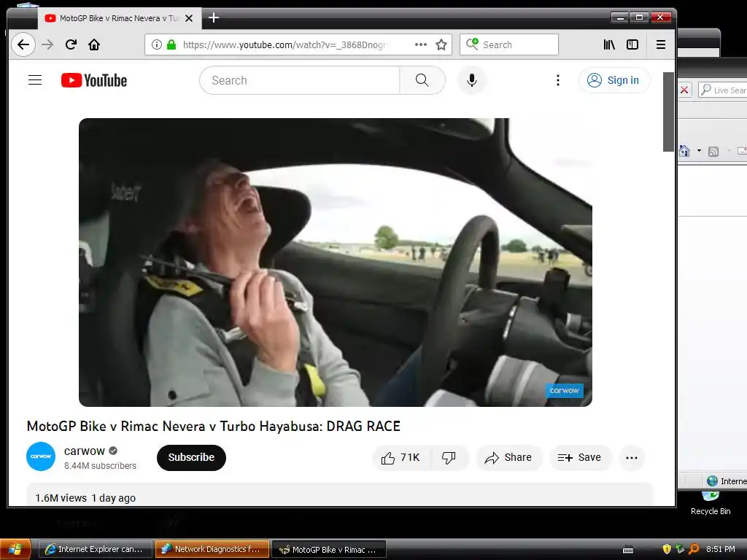This screenshot has width=747, height=560.
Task: Open YouTube settings three-dot menu
Action: click(x=558, y=80)
